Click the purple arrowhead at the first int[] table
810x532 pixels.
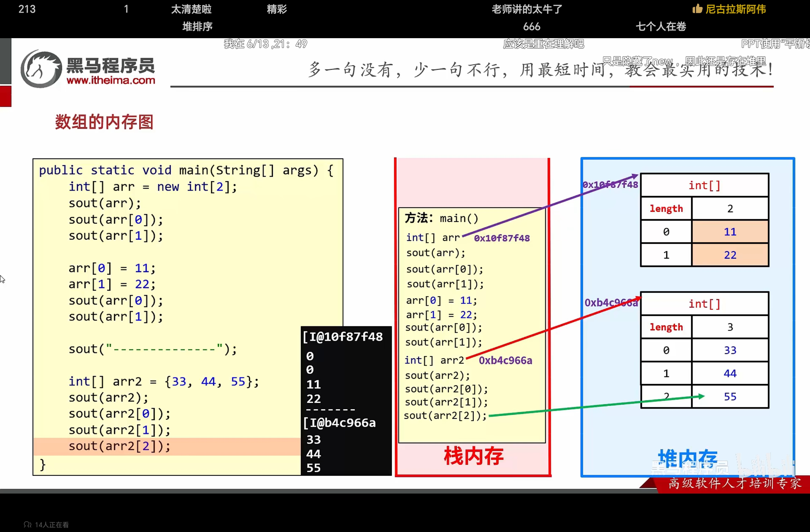pos(635,176)
